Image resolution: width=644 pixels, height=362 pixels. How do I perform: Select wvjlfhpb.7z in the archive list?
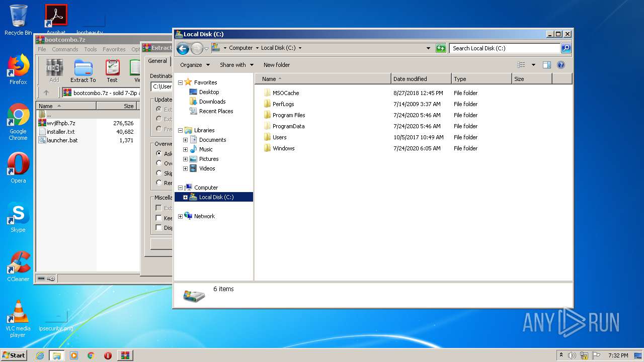(61, 123)
